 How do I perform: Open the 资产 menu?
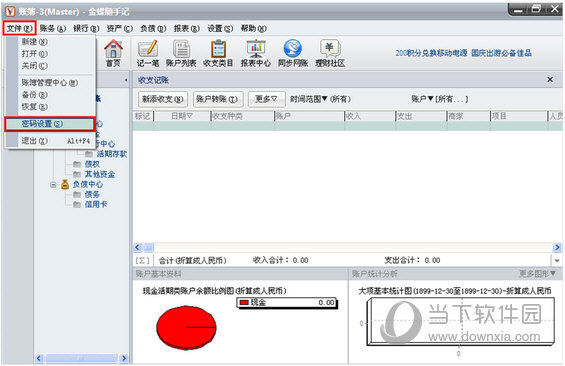(120, 28)
